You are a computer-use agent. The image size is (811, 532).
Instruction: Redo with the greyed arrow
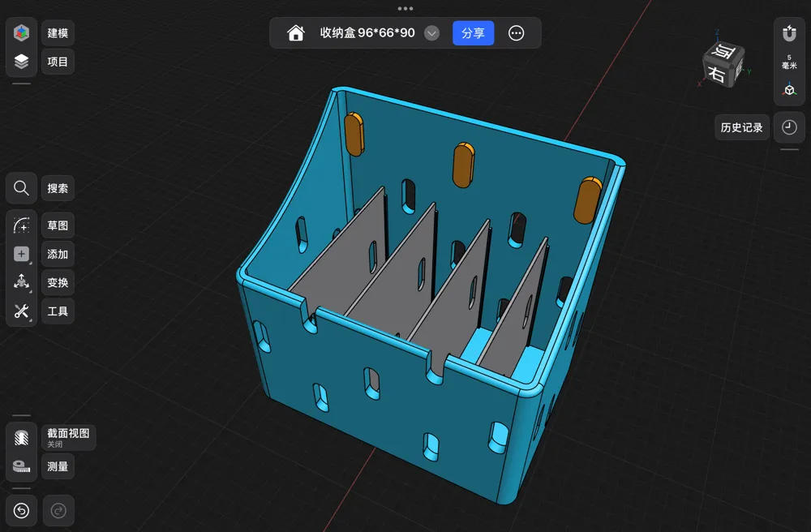(58, 511)
